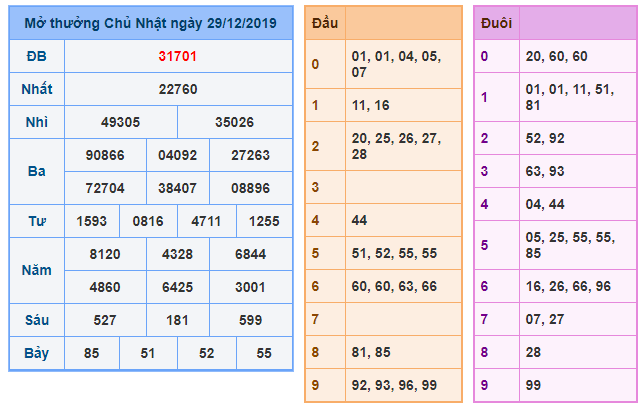Select the third prize number 08896
This screenshot has height=408, width=644.
pos(250,187)
